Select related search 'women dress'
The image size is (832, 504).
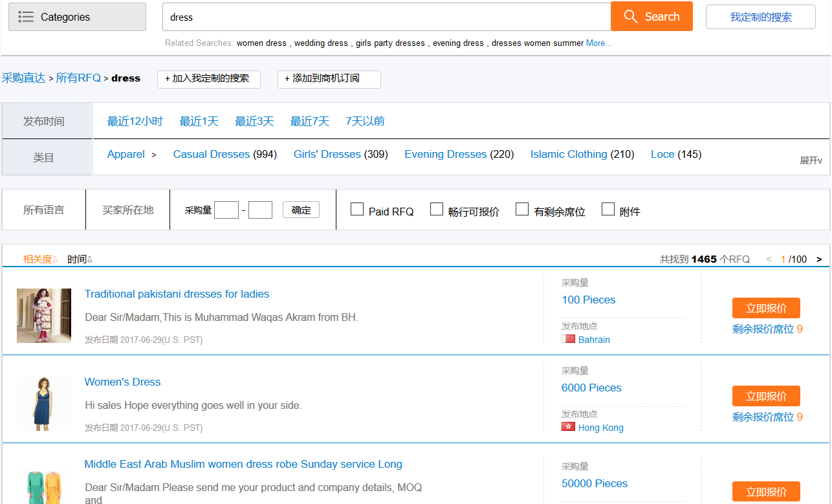[x=261, y=43]
